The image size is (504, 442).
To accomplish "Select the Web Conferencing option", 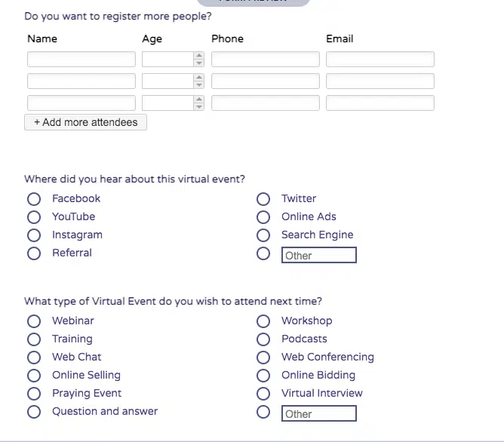I will 263,358.
